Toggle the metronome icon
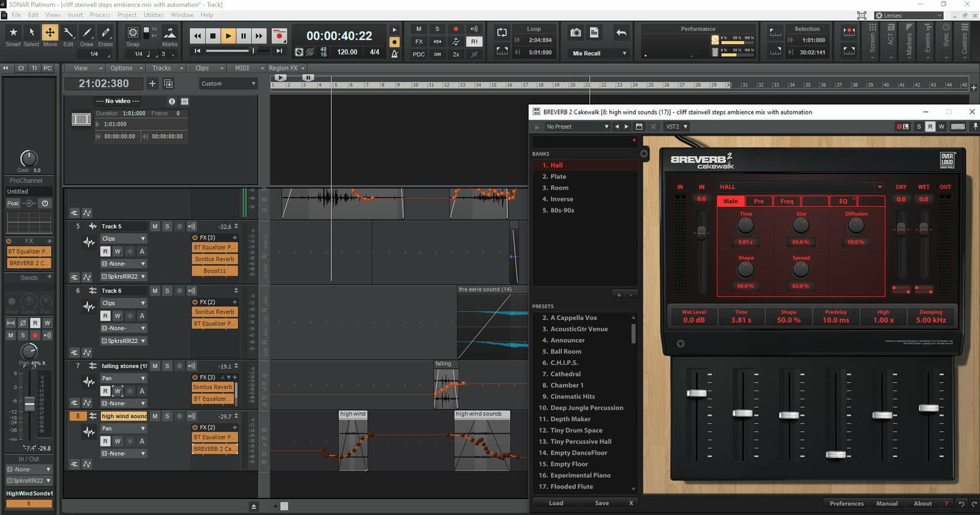The height and width of the screenshot is (515, 980). click(394, 54)
